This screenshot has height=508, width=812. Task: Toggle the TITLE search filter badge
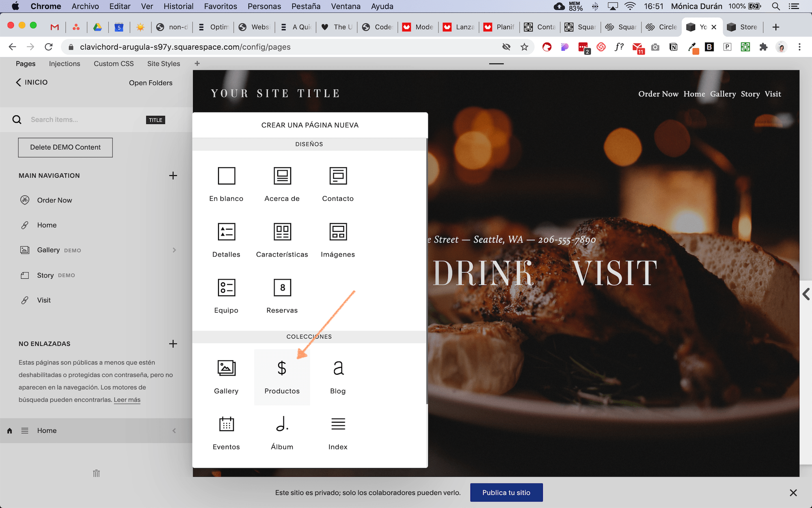pos(155,120)
